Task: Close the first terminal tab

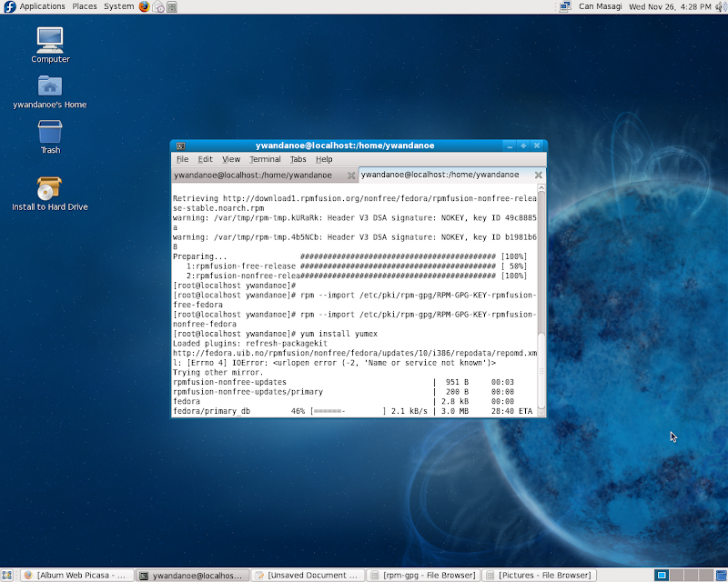Action: [351, 176]
